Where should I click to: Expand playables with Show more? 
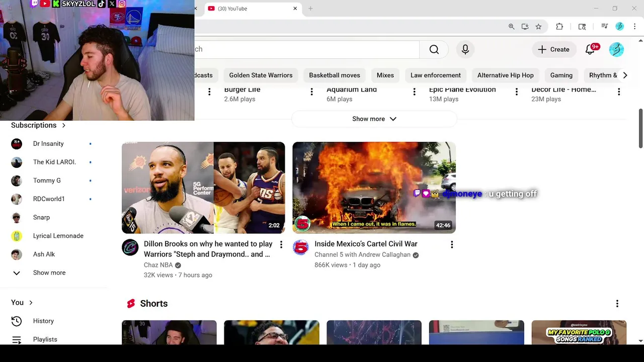click(374, 119)
